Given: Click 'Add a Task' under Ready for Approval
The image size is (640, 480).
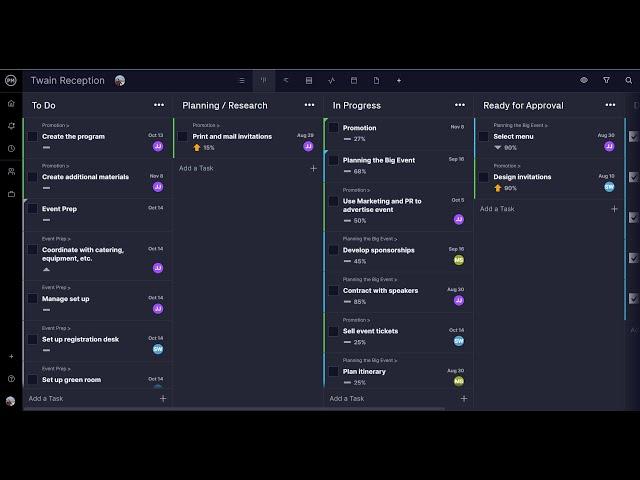Looking at the screenshot, I should tap(497, 209).
